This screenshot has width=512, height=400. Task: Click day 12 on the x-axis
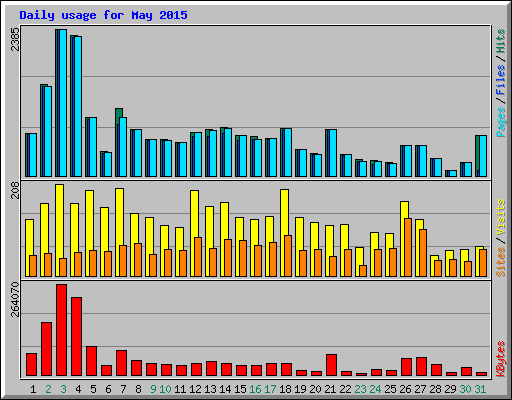[195, 389]
